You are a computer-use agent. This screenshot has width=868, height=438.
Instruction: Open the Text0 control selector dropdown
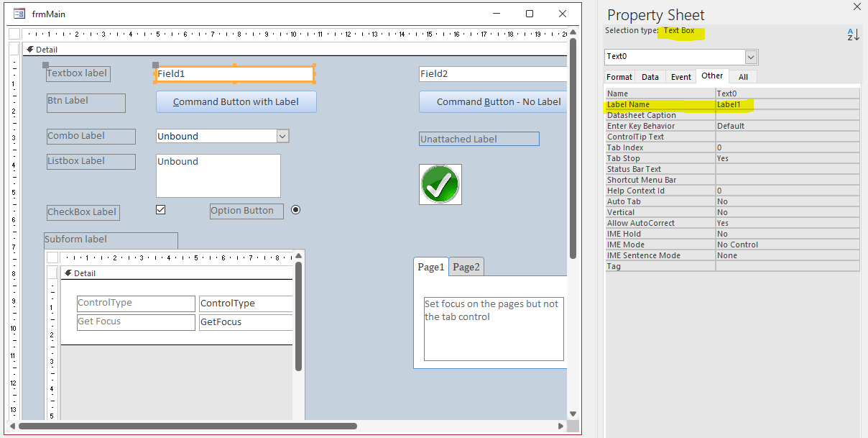pos(750,57)
